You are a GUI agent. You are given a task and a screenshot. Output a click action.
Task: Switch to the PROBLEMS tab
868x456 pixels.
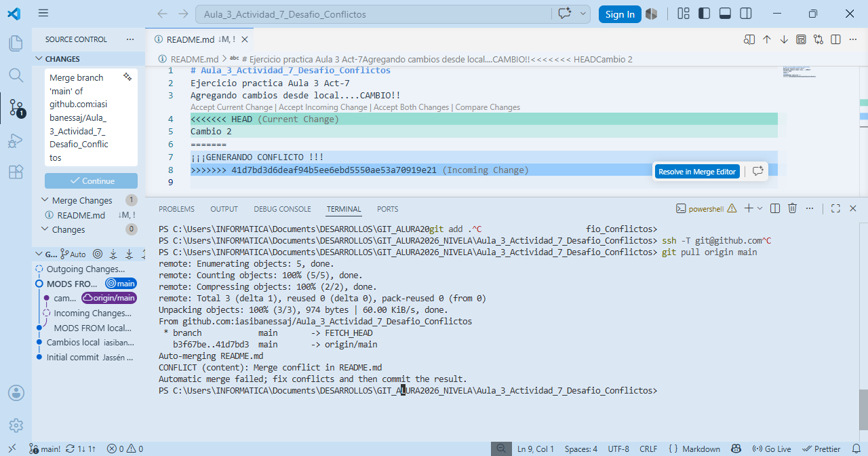coord(176,209)
